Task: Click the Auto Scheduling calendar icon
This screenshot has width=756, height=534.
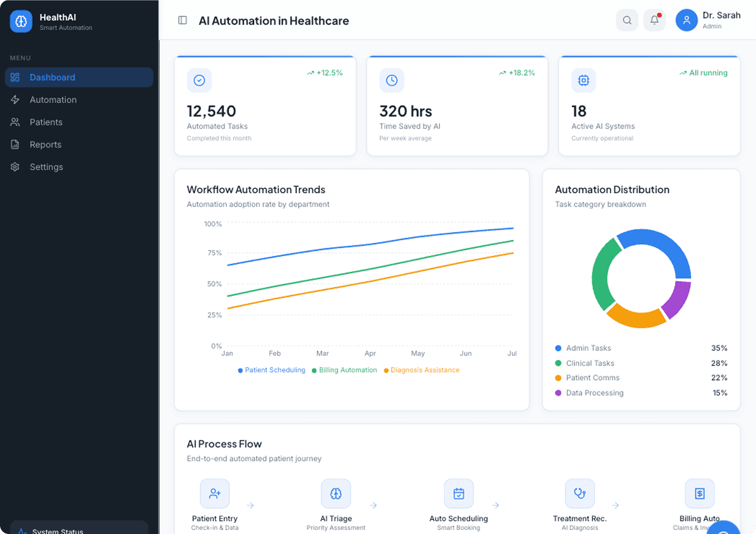Action: [459, 493]
